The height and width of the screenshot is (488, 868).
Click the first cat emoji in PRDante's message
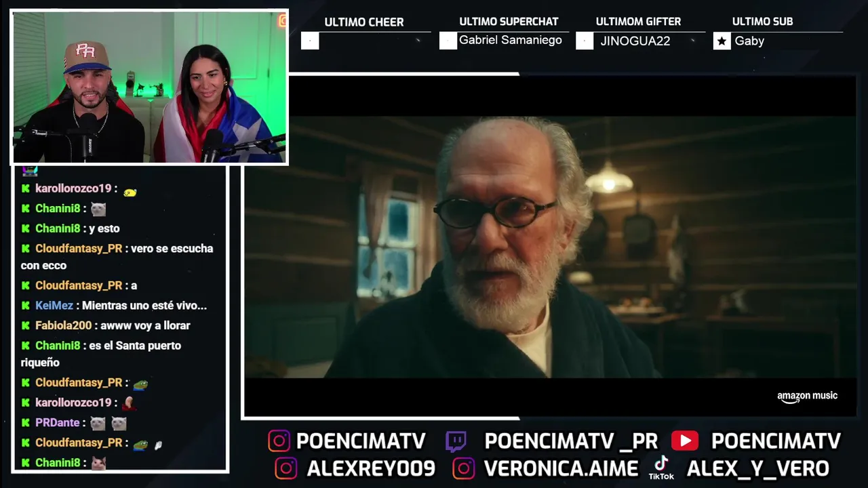pyautogui.click(x=98, y=424)
